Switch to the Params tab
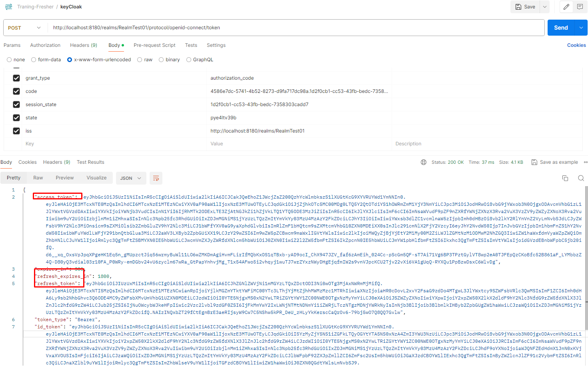Viewport: 588px width, 368px height. (x=12, y=45)
